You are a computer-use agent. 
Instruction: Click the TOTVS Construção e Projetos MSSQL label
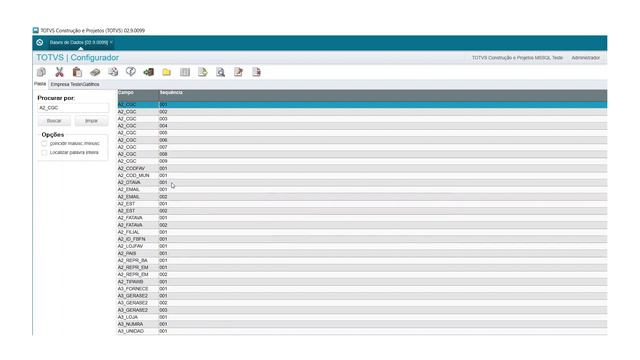click(517, 58)
